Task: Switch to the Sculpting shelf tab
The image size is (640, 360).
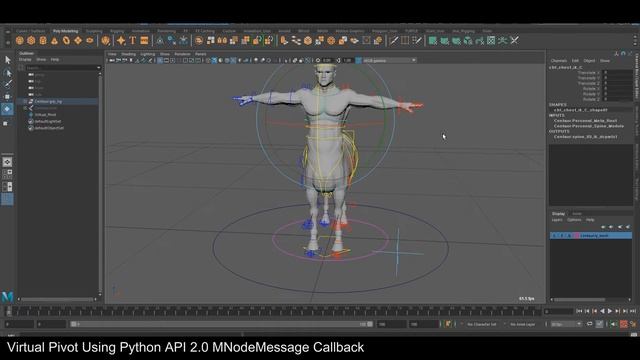Action: point(94,31)
